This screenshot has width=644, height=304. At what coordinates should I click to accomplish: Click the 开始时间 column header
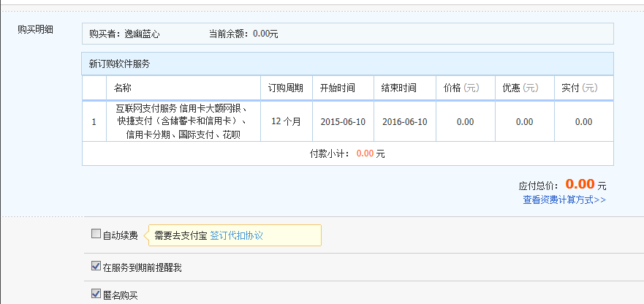tap(338, 88)
